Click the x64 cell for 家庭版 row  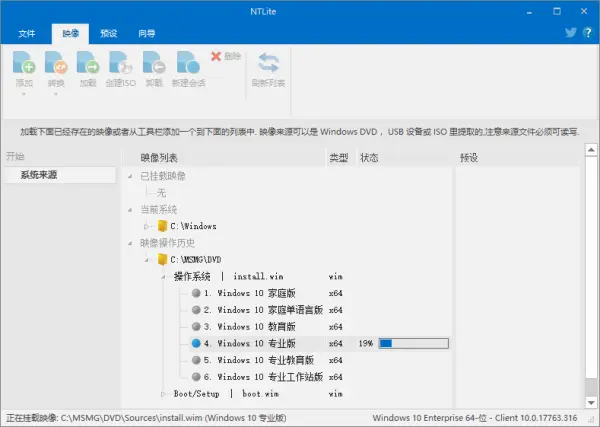pyautogui.click(x=336, y=293)
